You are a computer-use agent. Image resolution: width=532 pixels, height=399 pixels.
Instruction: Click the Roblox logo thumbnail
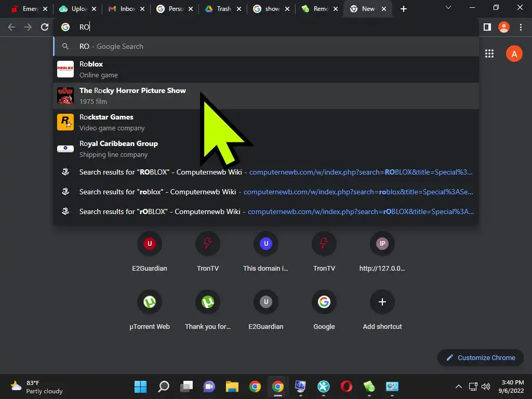coord(65,69)
